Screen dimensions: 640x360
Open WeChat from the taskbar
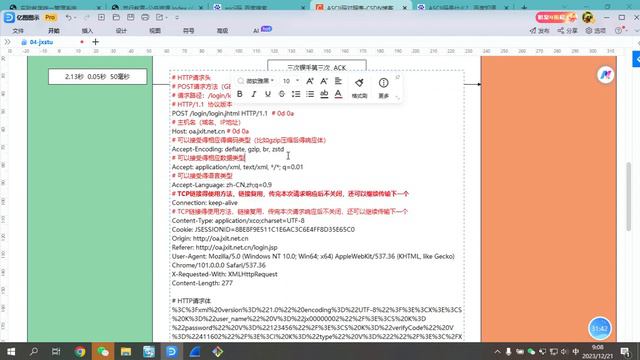point(103,351)
